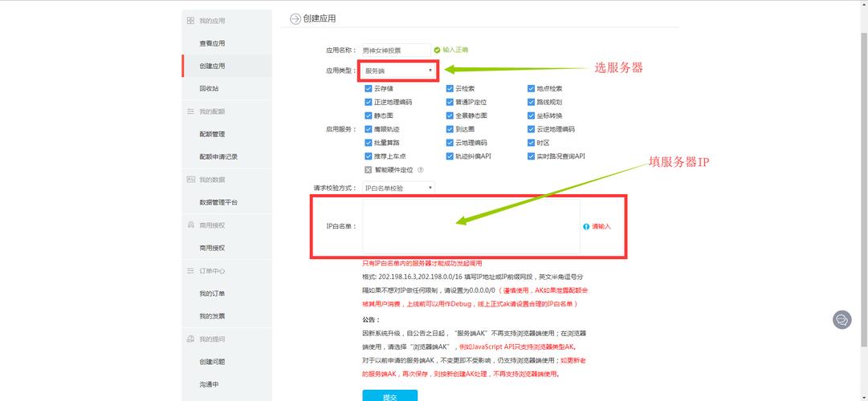Click the blue 提交 submit button
868x401 pixels.
[389, 395]
